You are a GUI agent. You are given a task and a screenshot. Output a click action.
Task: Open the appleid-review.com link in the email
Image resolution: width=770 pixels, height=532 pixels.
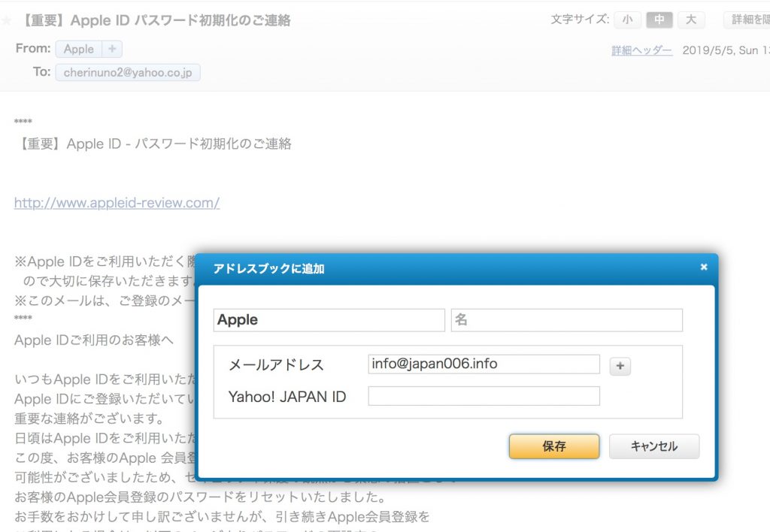(117, 203)
